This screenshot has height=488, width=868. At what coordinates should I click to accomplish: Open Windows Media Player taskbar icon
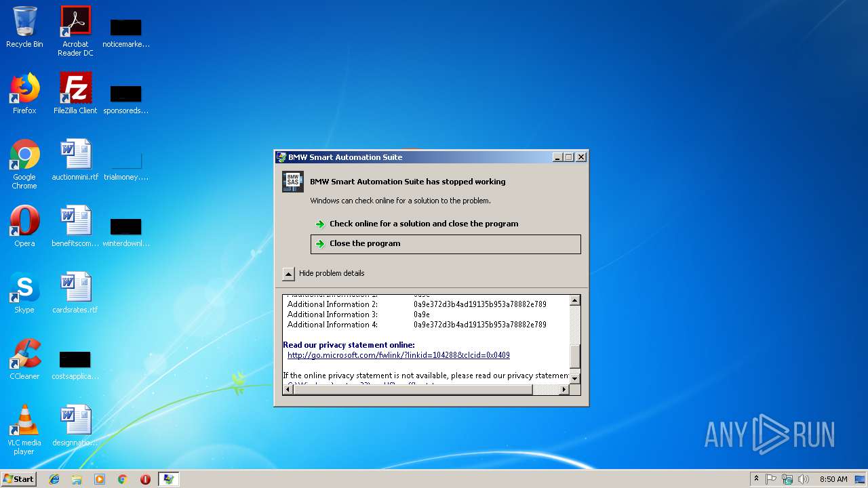point(100,479)
